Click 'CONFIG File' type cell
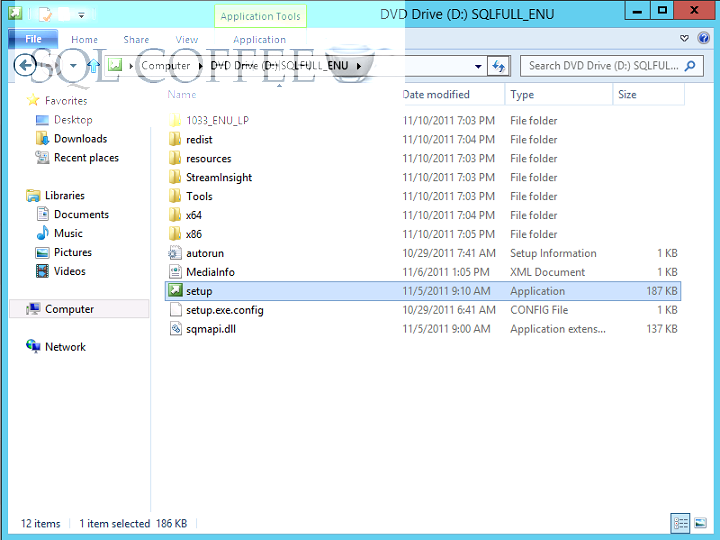This screenshot has width=720, height=540. (539, 310)
